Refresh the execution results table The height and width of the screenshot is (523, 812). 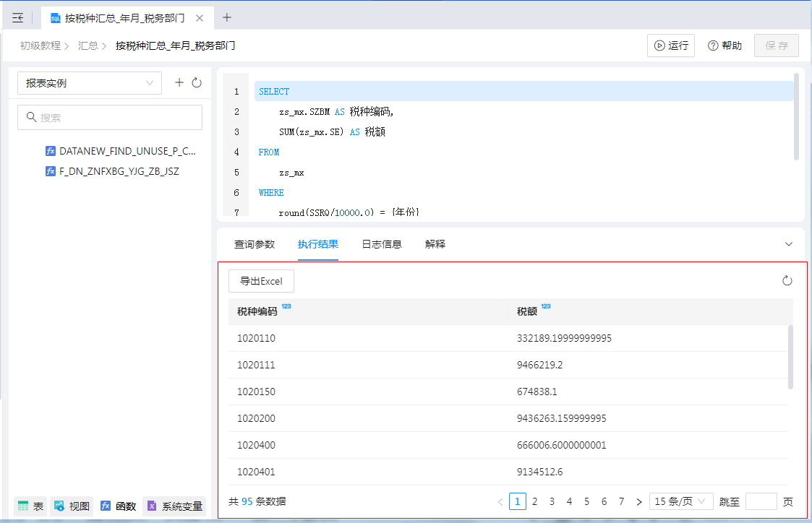[x=787, y=281]
